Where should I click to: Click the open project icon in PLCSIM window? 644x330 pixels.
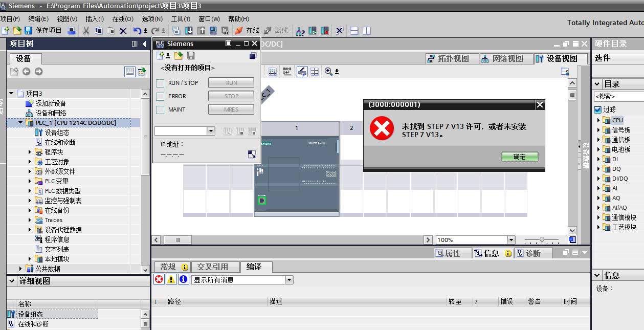click(x=178, y=56)
